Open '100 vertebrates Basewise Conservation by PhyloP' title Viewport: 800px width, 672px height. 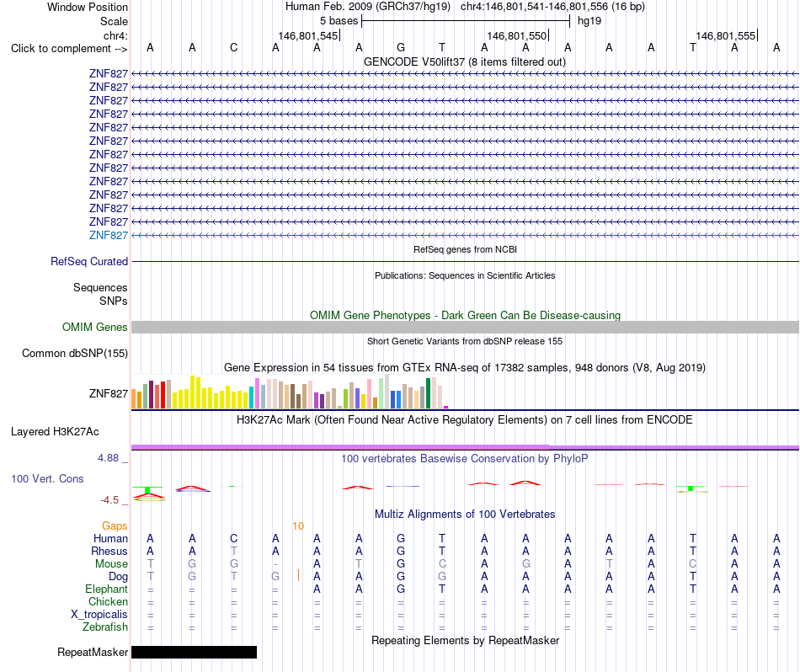(464, 459)
